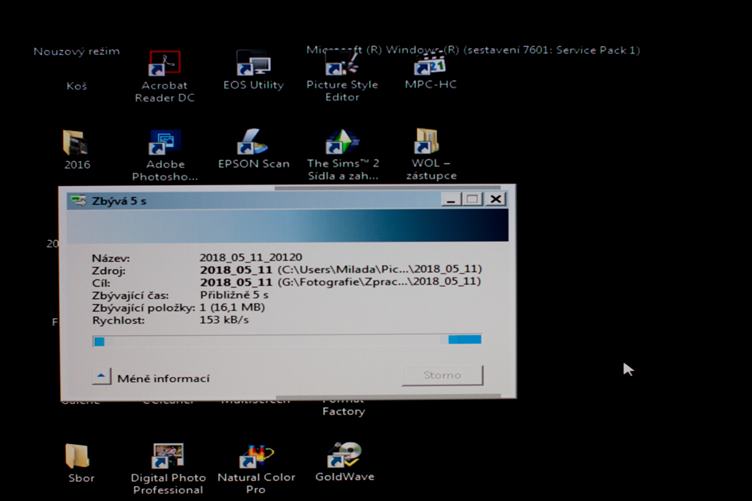Image resolution: width=752 pixels, height=501 pixels.
Task: Open the Koš recycle bin
Action: (77, 86)
